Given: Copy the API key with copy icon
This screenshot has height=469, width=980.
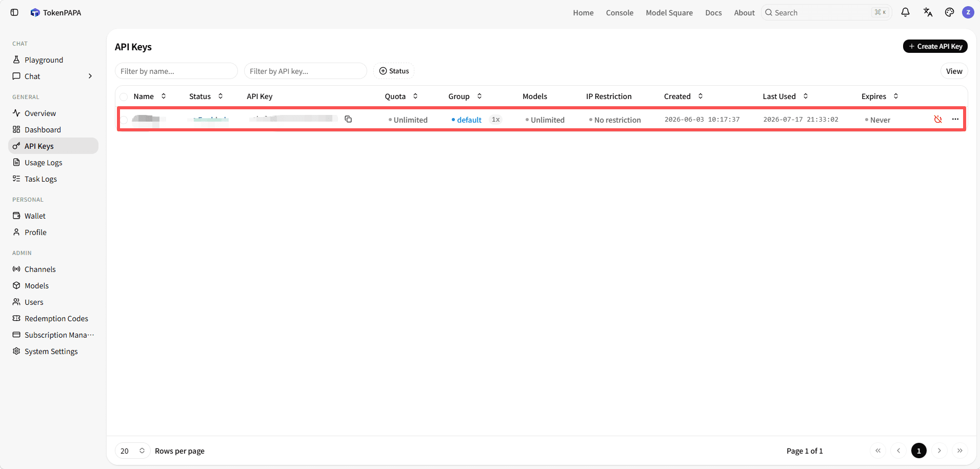Looking at the screenshot, I should 348,119.
